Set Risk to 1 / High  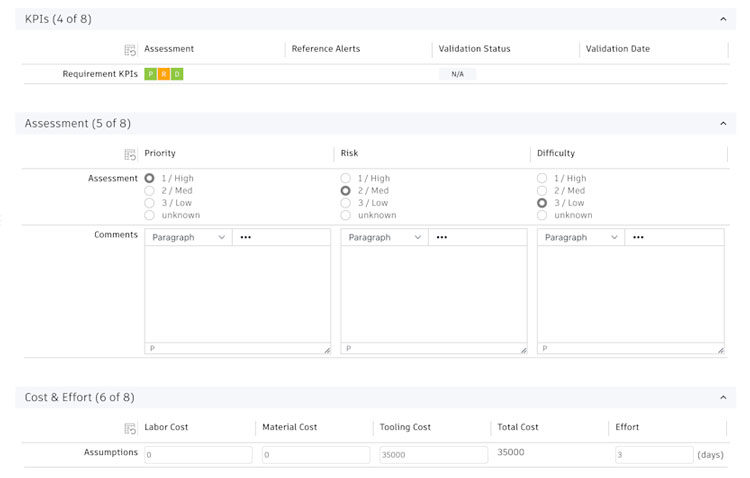tap(346, 179)
